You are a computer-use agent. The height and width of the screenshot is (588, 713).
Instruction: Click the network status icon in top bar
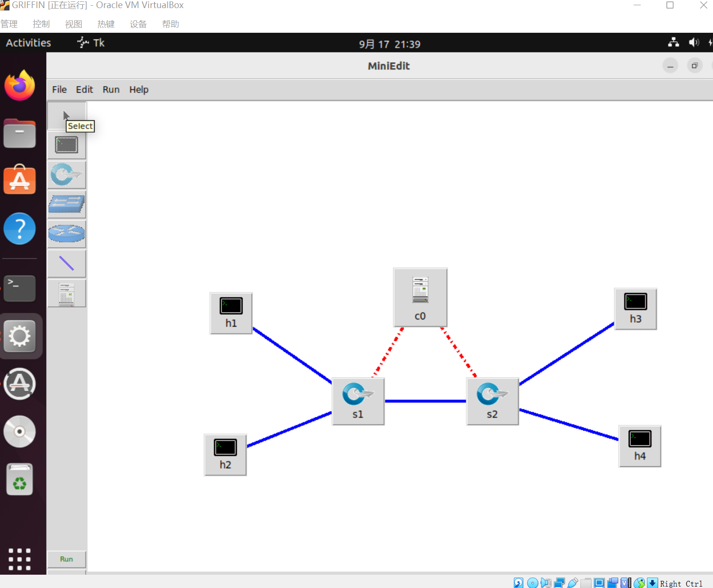(674, 42)
